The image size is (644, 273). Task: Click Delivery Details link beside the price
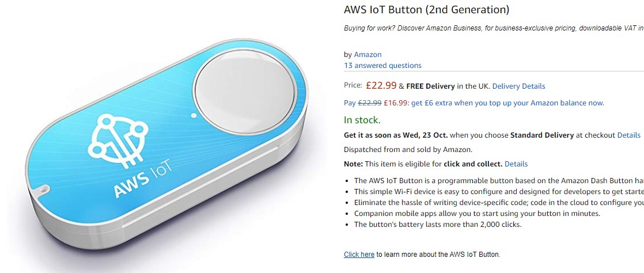click(518, 86)
